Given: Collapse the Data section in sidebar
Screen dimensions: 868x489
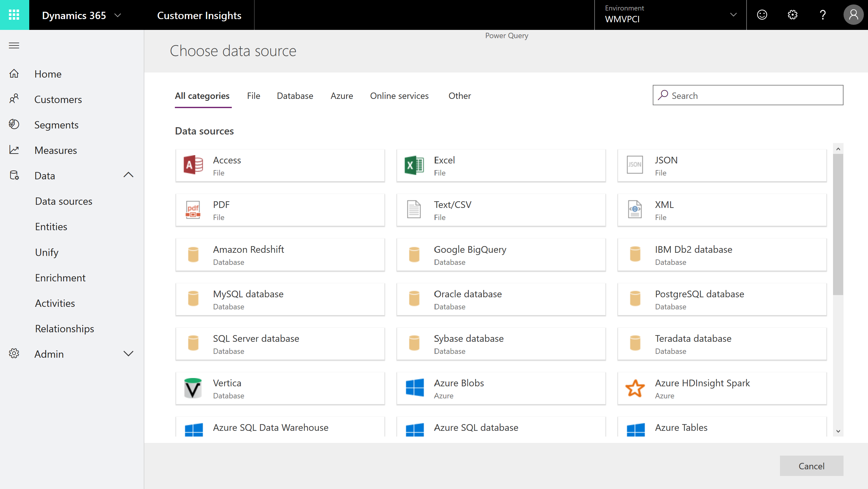Looking at the screenshot, I should pos(128,175).
